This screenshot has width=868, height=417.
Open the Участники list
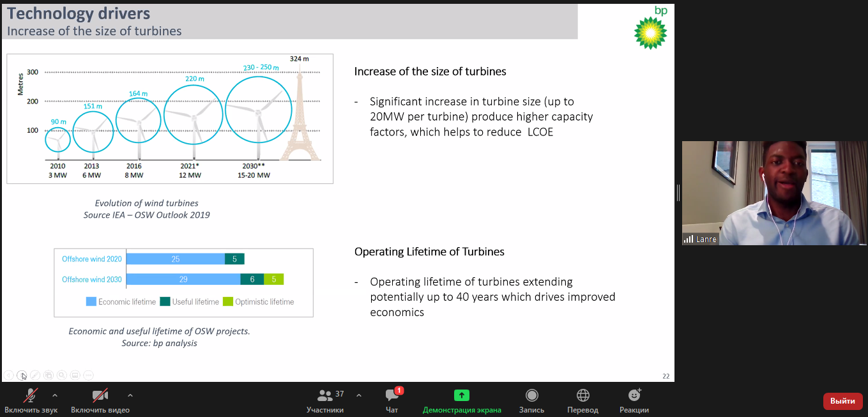[x=325, y=401]
